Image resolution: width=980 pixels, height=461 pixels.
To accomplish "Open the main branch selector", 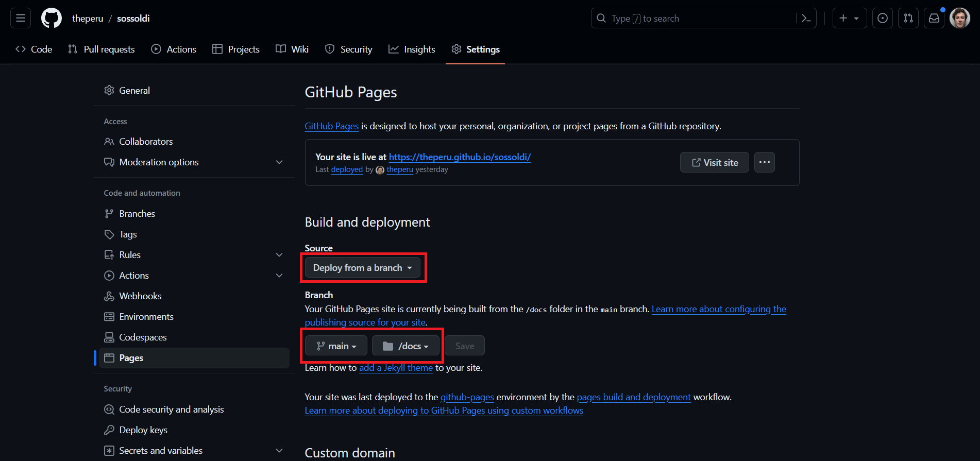I will (336, 346).
